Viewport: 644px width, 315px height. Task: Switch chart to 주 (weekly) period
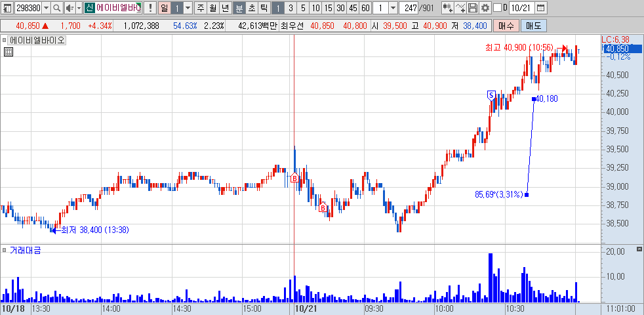click(201, 8)
